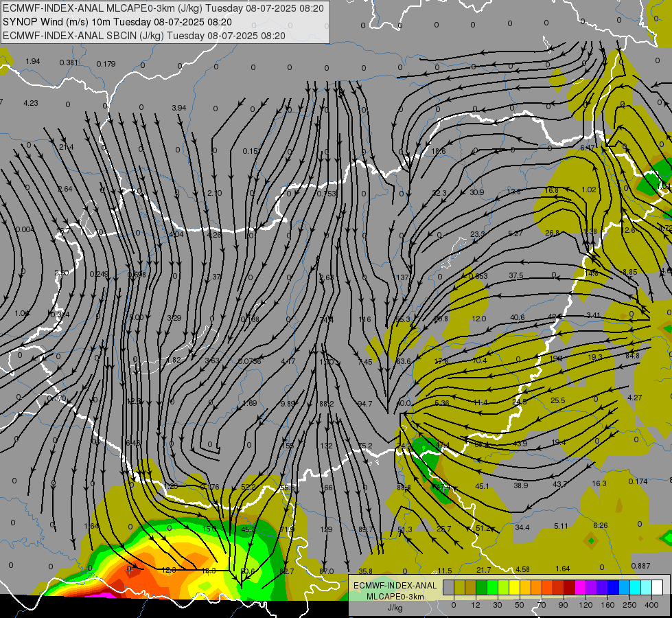Click the map value 5.27
Viewport: 672px width, 618px height.
[x=515, y=233]
